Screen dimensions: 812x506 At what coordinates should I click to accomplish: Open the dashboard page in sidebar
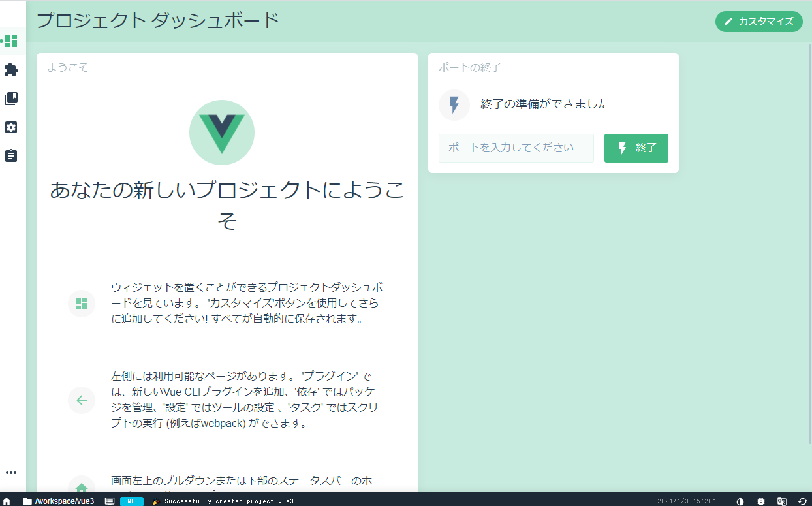pyautogui.click(x=11, y=41)
